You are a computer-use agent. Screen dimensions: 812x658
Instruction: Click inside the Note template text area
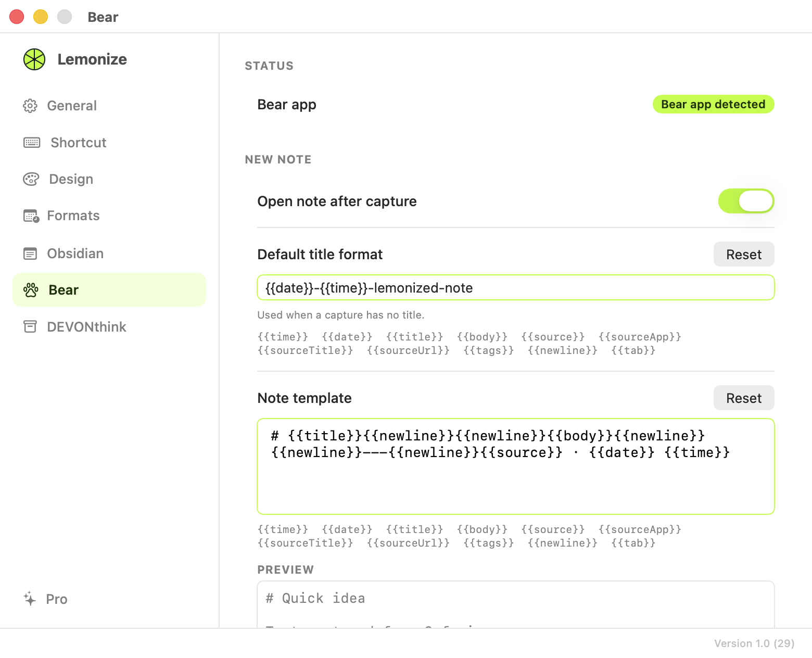(516, 466)
